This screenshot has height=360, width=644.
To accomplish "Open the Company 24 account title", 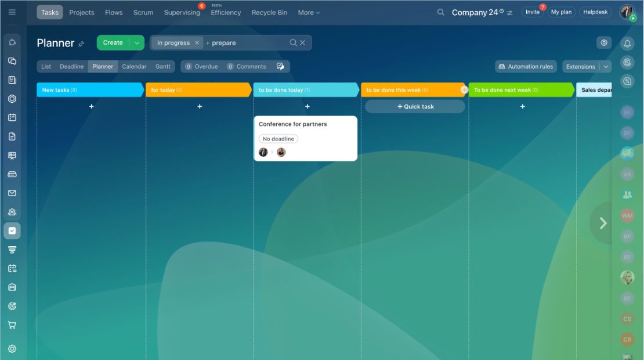I will pyautogui.click(x=475, y=13).
